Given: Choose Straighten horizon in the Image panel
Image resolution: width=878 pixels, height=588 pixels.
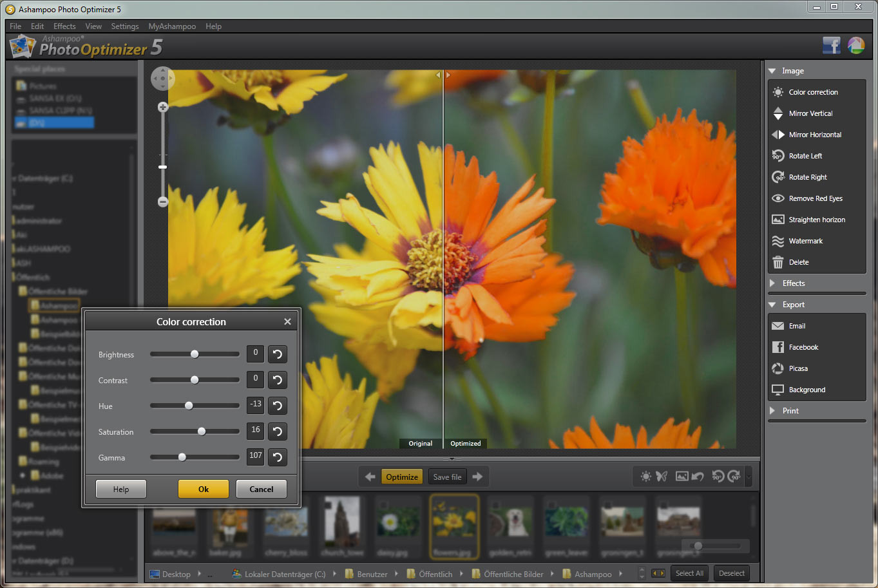Looking at the screenshot, I should 816,220.
